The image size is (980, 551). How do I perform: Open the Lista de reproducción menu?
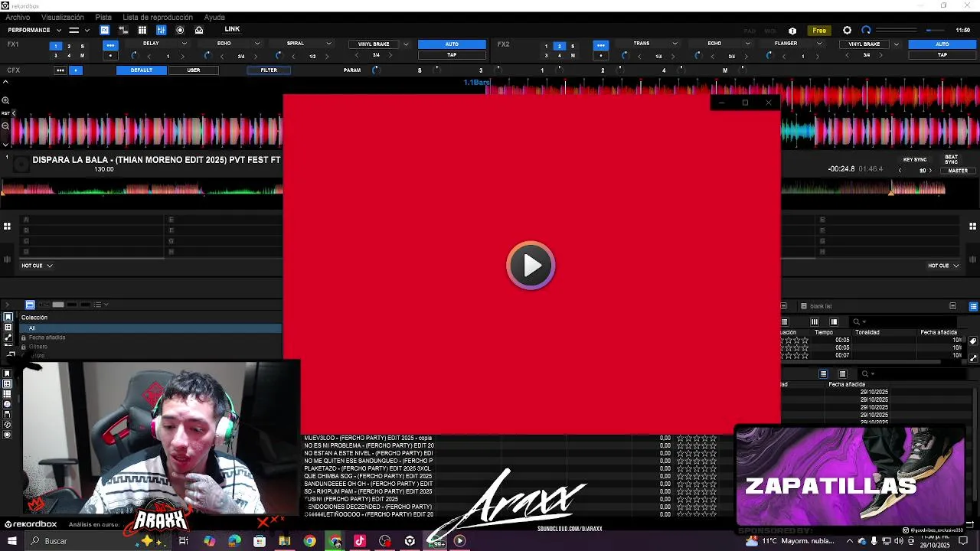(x=158, y=17)
